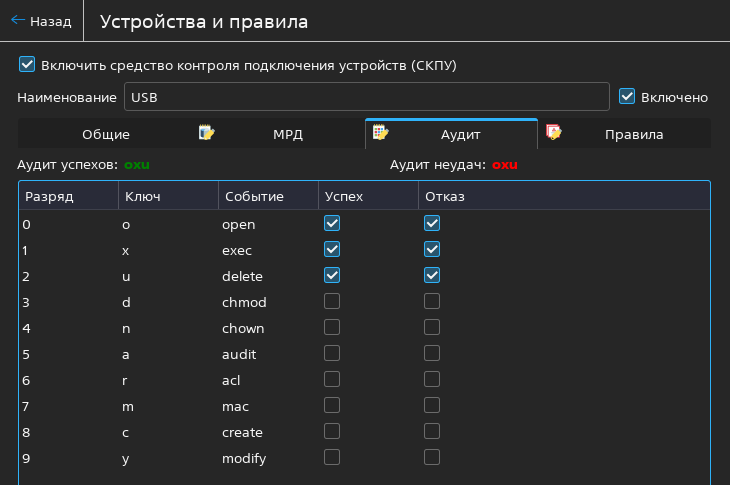Click the Back arrow icon
The width and height of the screenshot is (730, 485).
tap(17, 20)
